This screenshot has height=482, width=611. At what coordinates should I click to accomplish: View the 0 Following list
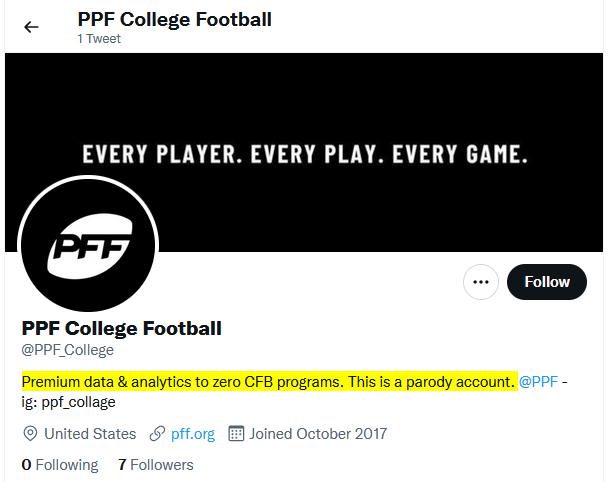60,465
